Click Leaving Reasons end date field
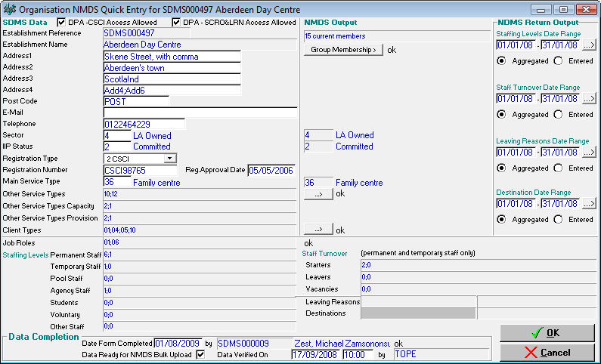The image size is (601, 364). point(560,153)
